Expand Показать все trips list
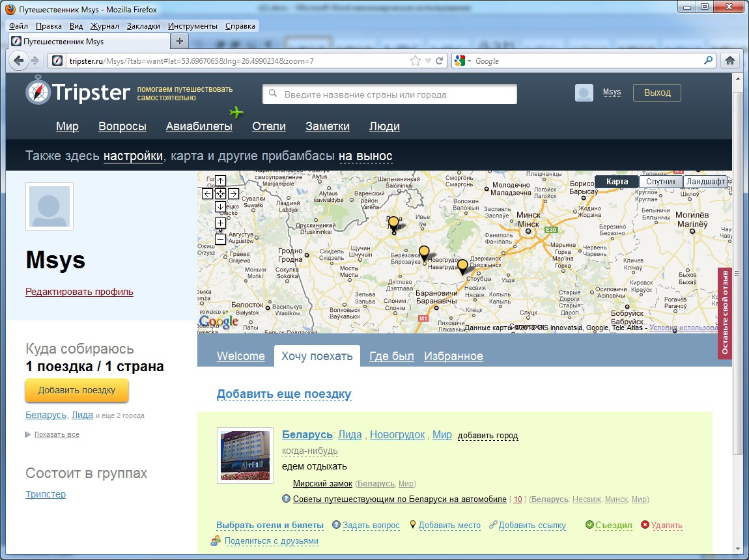 [x=57, y=434]
